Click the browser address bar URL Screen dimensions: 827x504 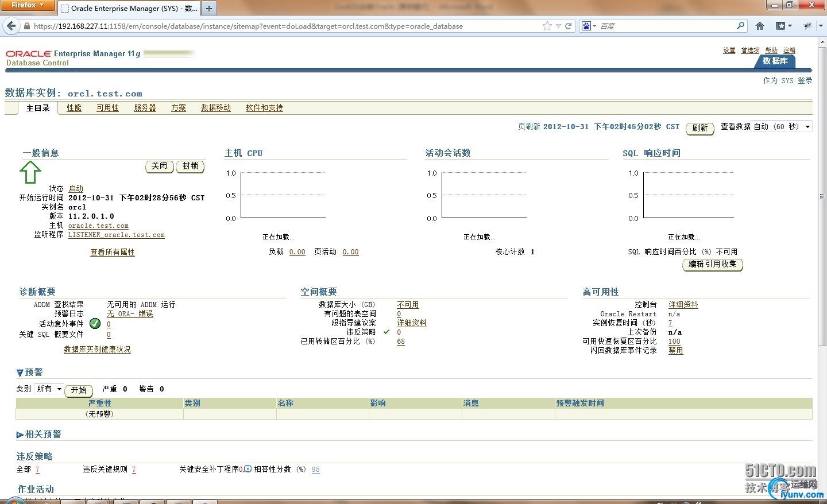(x=248, y=26)
